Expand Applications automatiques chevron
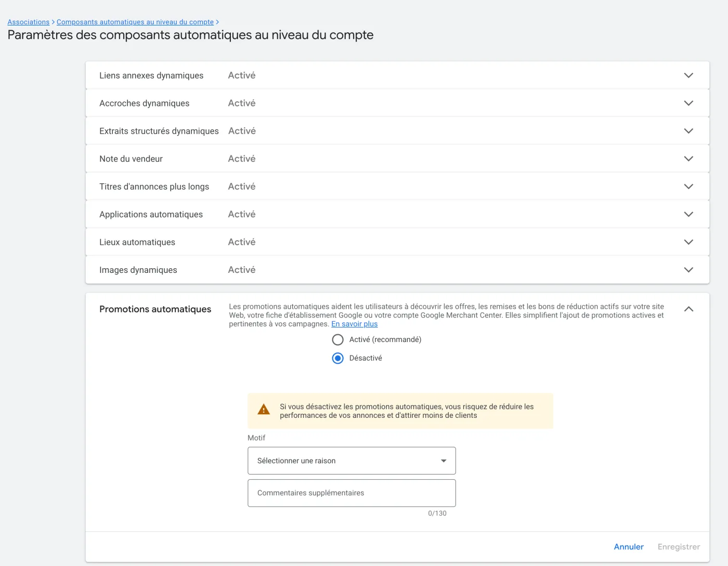The width and height of the screenshot is (728, 566). [x=688, y=214]
